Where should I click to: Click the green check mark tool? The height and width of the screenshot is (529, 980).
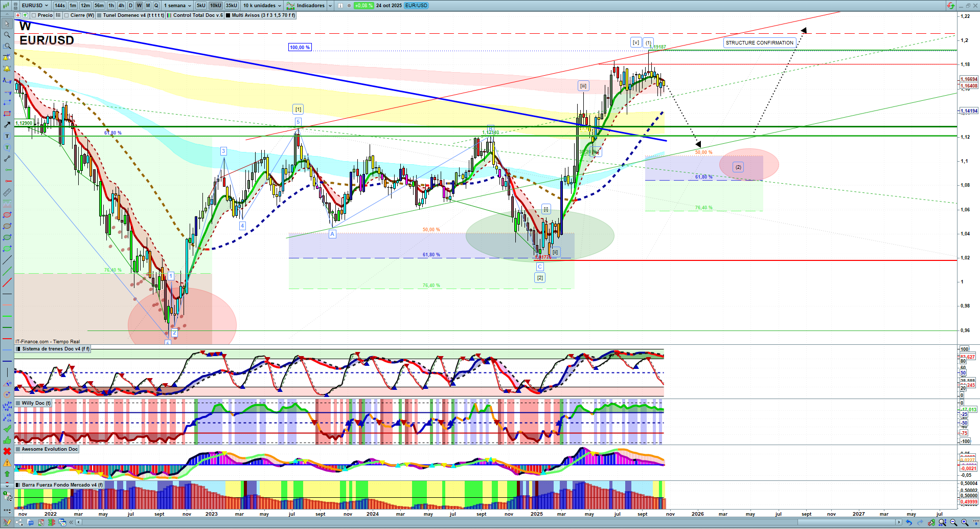click(x=7, y=429)
